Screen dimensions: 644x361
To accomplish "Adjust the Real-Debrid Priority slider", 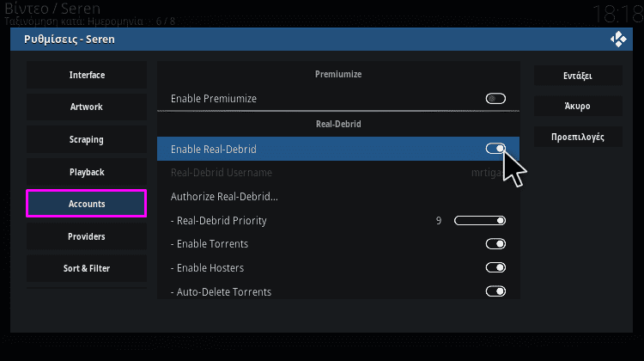I will tap(480, 221).
